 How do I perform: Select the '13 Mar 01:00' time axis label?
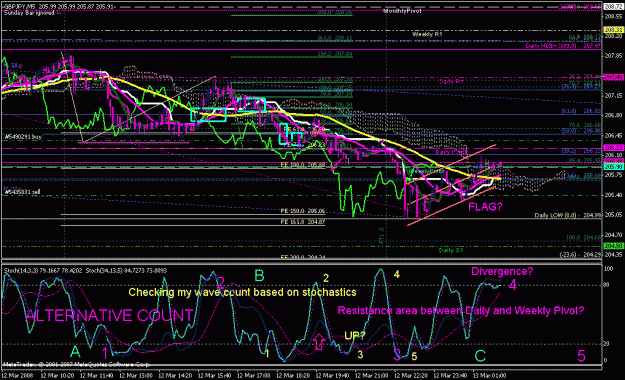click(x=489, y=376)
